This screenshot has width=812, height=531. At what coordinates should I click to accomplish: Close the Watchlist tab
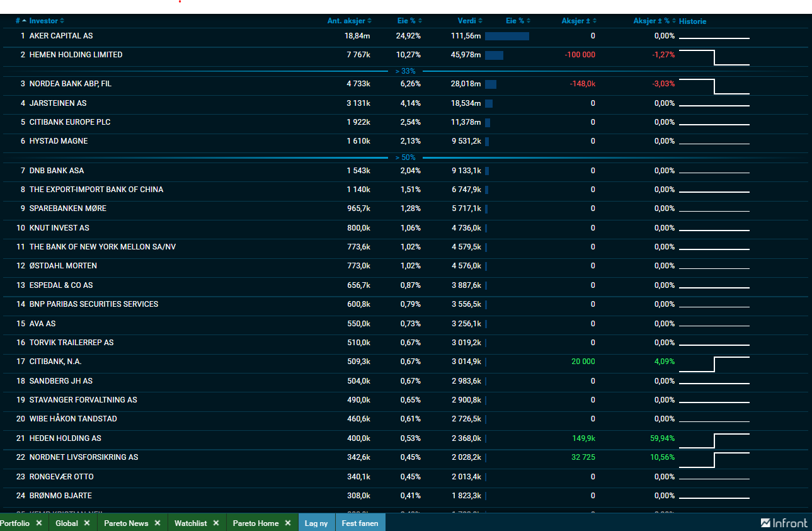(216, 523)
